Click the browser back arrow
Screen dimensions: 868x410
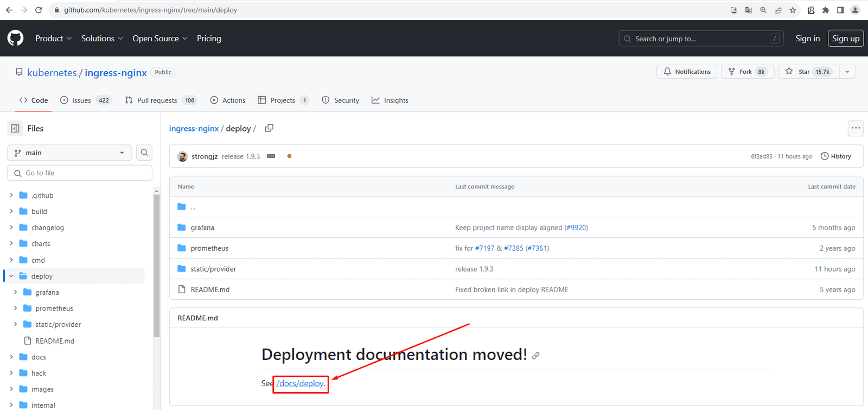(x=9, y=10)
